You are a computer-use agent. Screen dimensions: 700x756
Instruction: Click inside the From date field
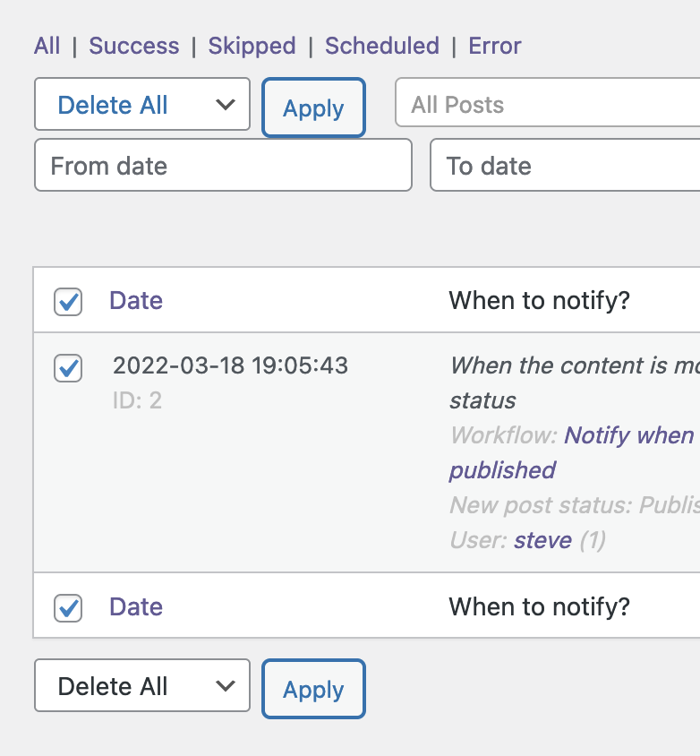coord(223,166)
